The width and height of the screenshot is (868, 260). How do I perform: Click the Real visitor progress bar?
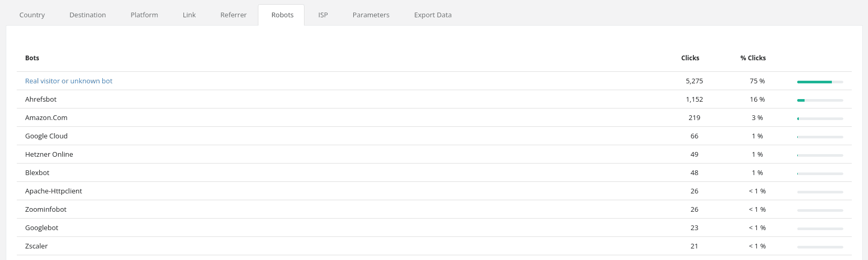[x=820, y=82]
